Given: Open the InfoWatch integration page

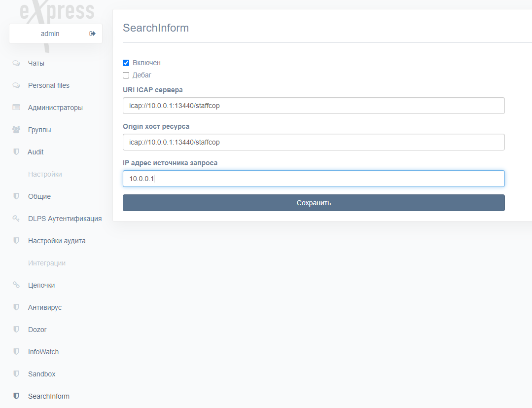Looking at the screenshot, I should tap(43, 352).
